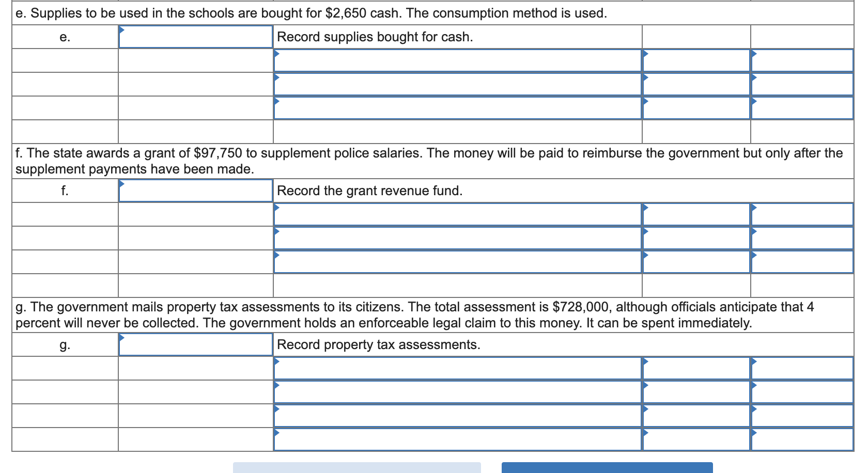Screen dimensions: 868x473
Task: Open the third account dropdown under entry e
Action: pyautogui.click(x=458, y=108)
